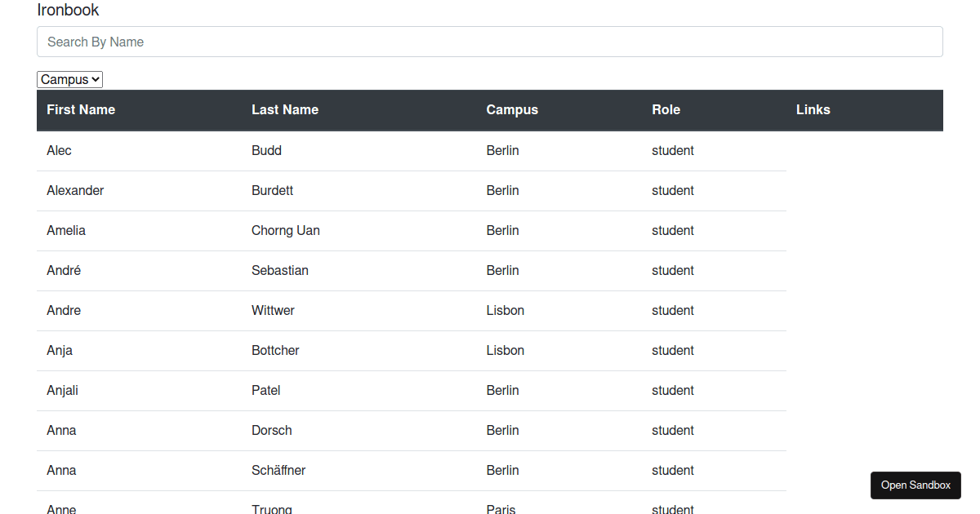Click the Links column header
Image resolution: width=980 pixels, height=514 pixels.
[x=813, y=109]
